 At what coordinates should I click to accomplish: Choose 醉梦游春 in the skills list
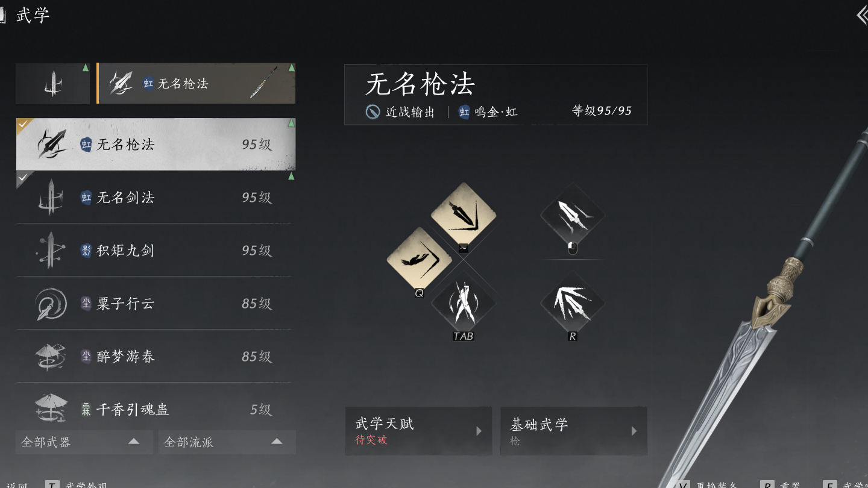coord(154,356)
